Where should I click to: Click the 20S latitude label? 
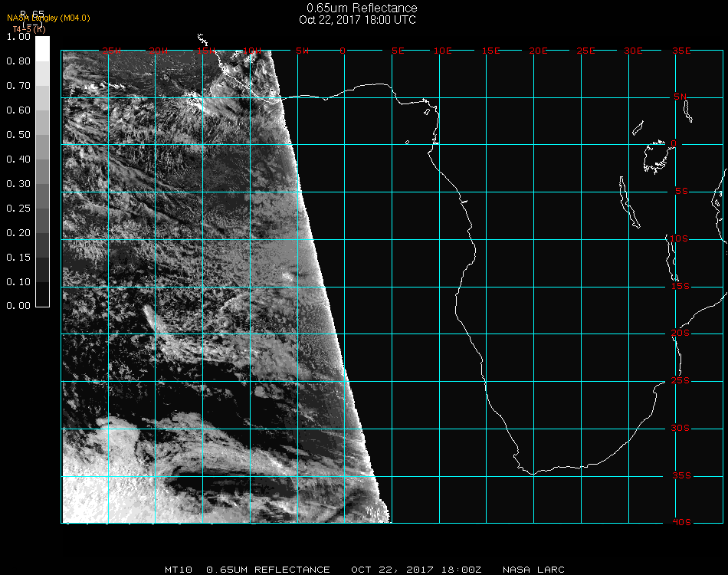click(680, 333)
